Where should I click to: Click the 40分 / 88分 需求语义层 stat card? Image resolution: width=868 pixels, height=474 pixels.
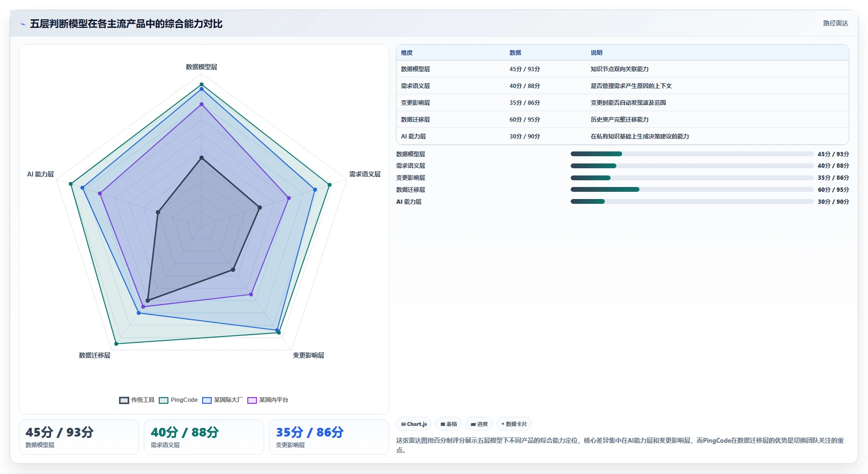coord(204,437)
